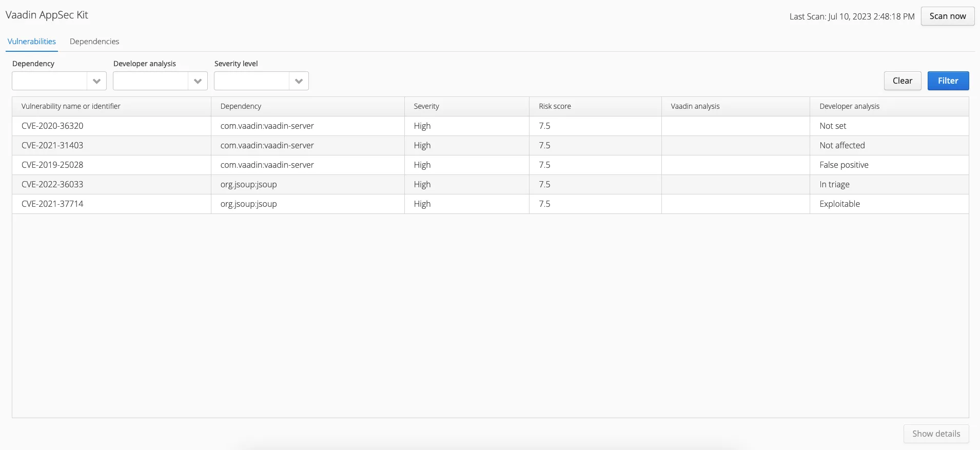
Task: Select the CVE-2020-36320 row
Action: click(x=490, y=126)
